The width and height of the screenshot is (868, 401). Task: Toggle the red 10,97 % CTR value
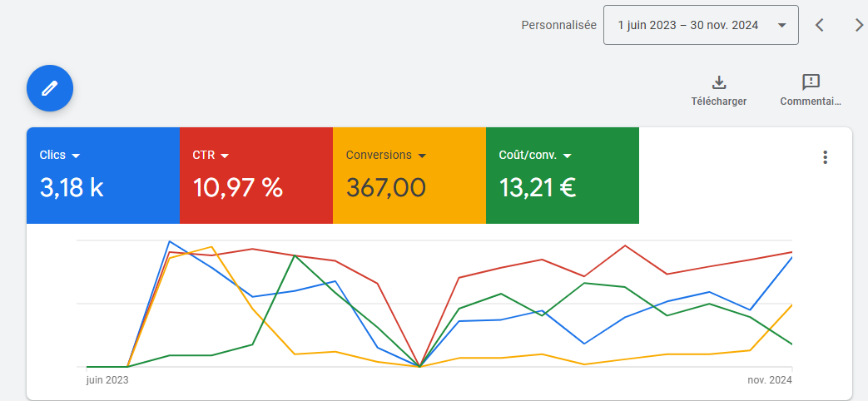238,188
